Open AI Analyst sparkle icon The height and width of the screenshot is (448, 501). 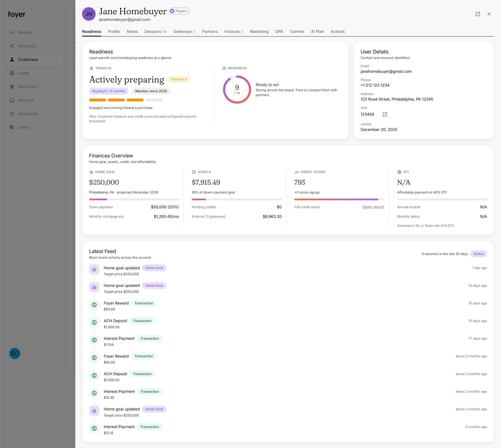tap(12, 46)
